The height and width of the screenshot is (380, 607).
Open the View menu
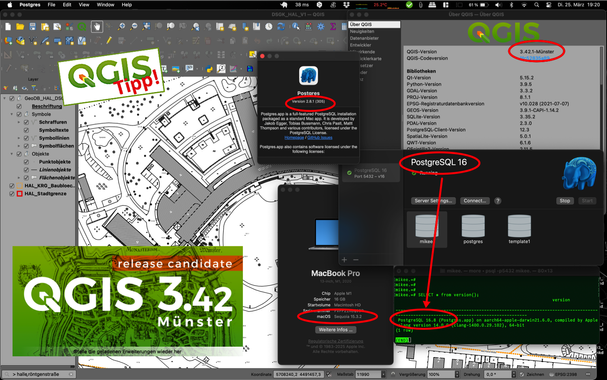[84, 5]
